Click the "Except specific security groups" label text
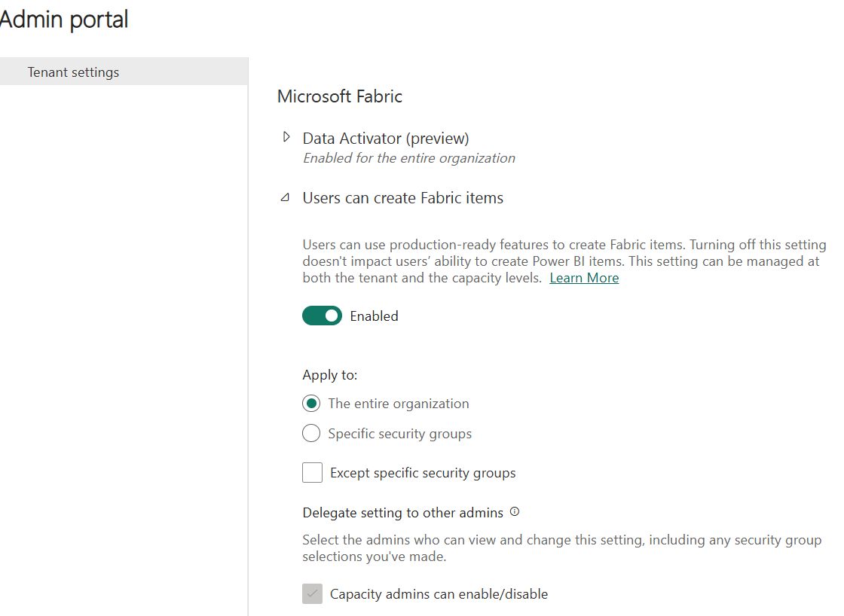The height and width of the screenshot is (616, 844). pos(423,473)
